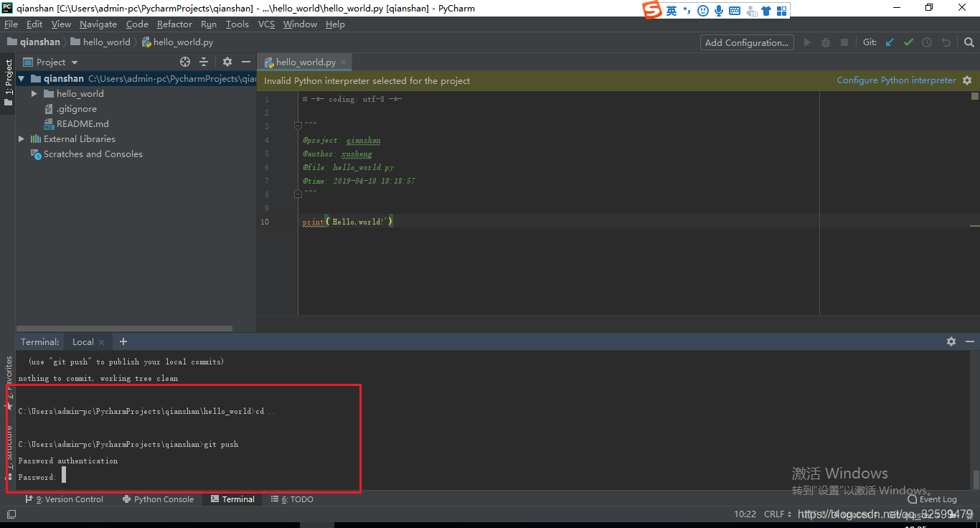Screen dimensions: 980x528
Task: Open Terminal panel settings gear
Action: (951, 341)
